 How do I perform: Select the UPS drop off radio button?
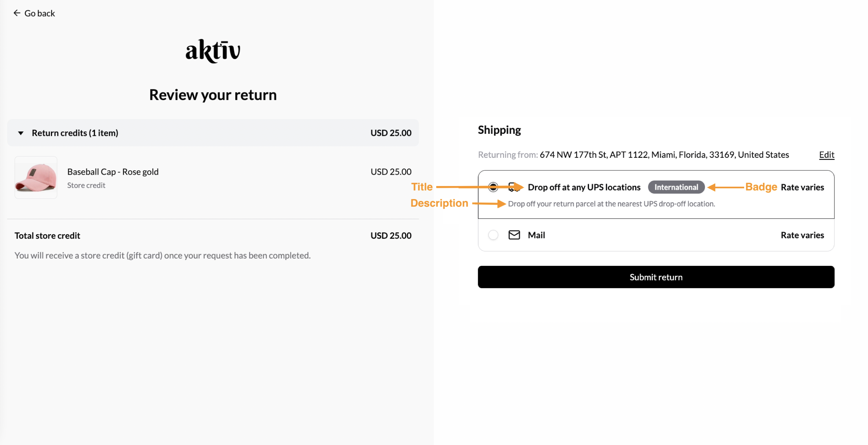click(x=493, y=187)
